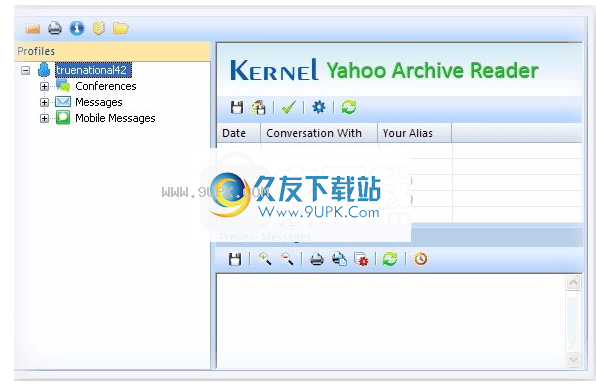Image resolution: width=596 pixels, height=390 pixels.
Task: Print the preview with printer icon
Action: coord(317,259)
